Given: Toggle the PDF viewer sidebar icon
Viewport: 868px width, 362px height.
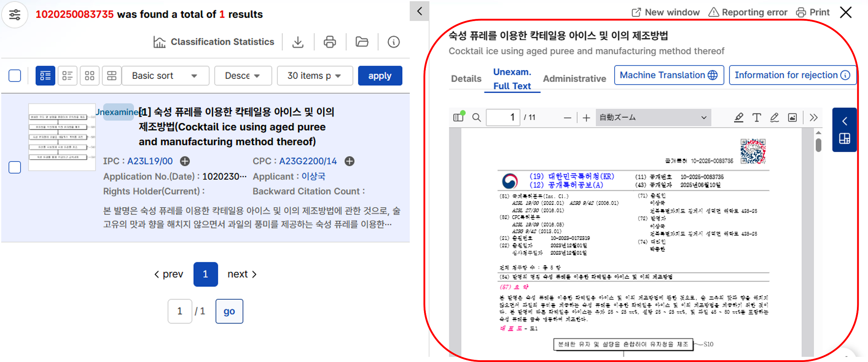Looking at the screenshot, I should coord(458,117).
